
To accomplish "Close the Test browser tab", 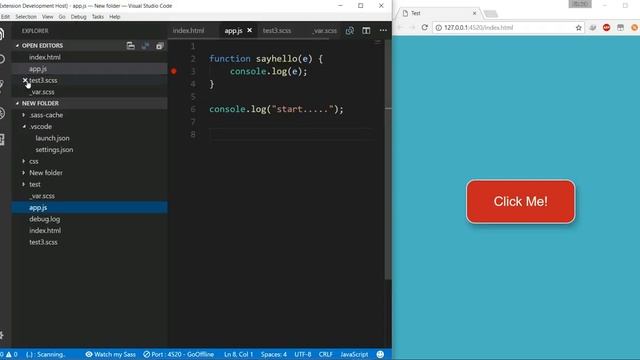I will pos(474,13).
